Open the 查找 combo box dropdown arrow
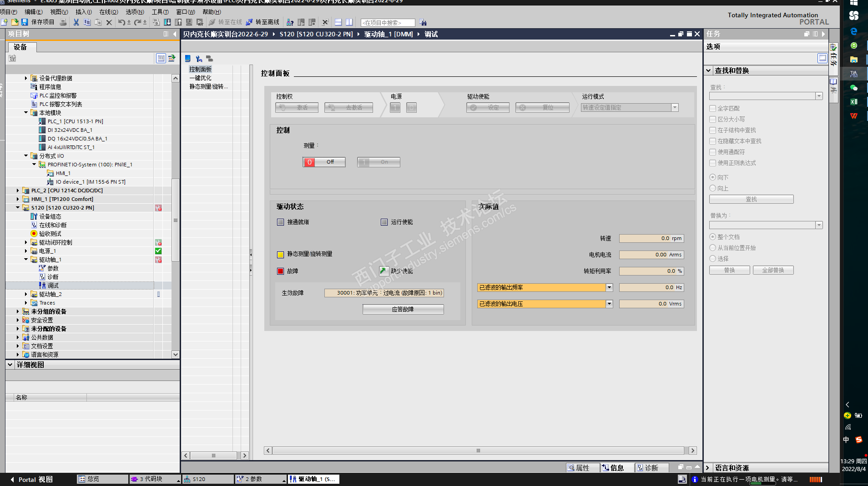This screenshot has width=868, height=486. [819, 96]
